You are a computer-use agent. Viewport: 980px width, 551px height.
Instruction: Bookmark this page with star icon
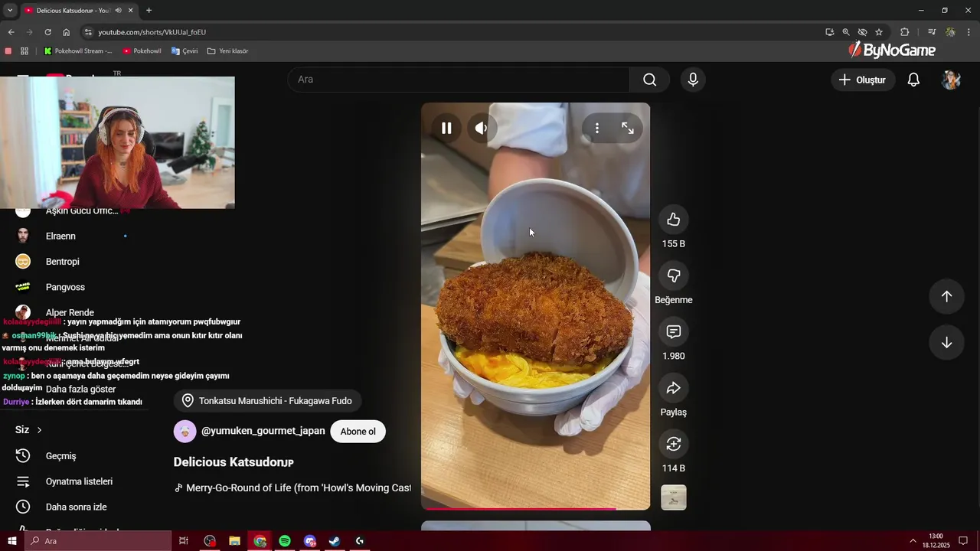coord(879,32)
